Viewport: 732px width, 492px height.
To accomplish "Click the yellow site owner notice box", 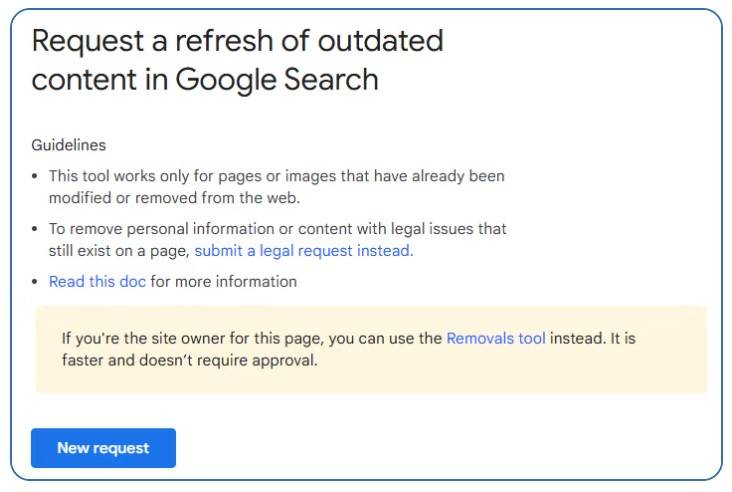I will 372,349.
